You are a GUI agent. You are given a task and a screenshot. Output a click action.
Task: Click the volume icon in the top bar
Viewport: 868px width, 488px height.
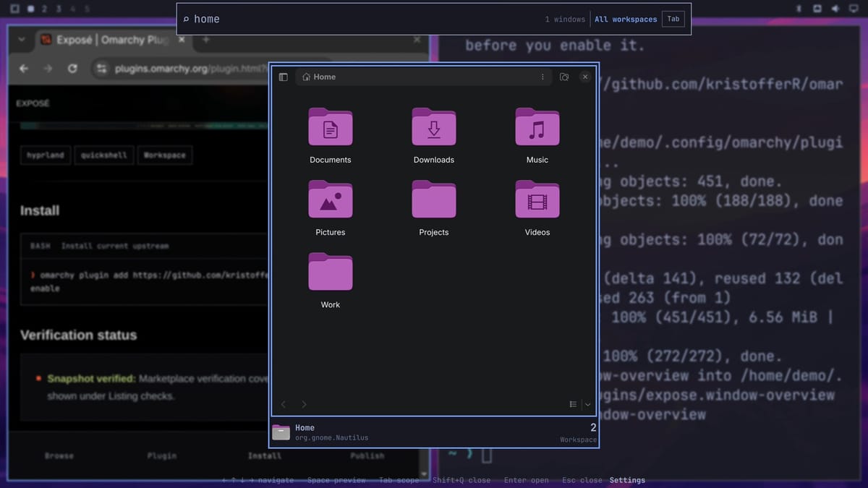[x=835, y=9]
